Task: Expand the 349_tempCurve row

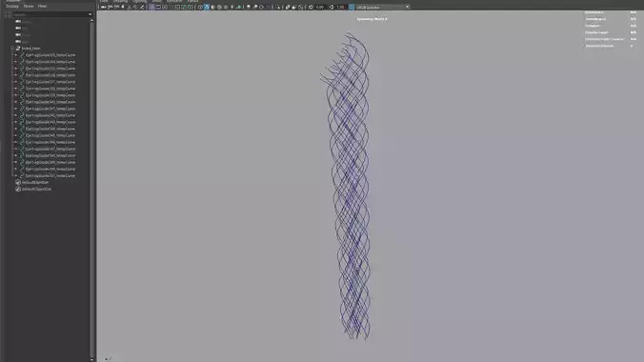Action: point(16,162)
